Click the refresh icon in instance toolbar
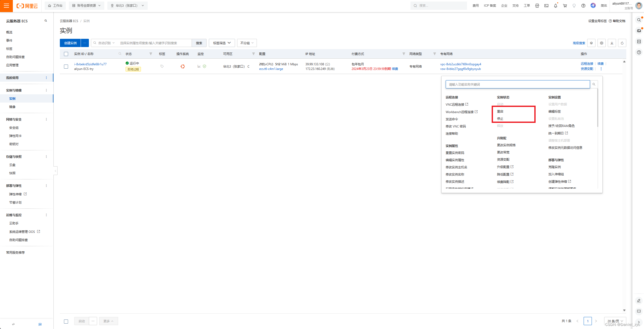Viewport: 644px width, 329px height. click(x=622, y=43)
